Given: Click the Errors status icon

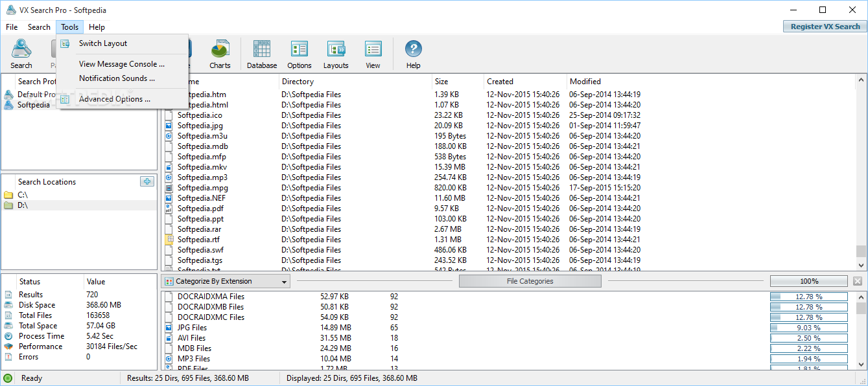Looking at the screenshot, I should 8,357.
